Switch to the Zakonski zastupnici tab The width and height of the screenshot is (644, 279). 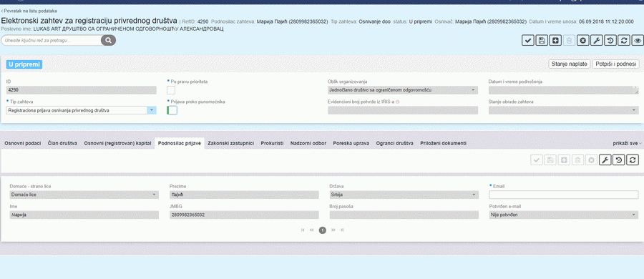(231, 143)
